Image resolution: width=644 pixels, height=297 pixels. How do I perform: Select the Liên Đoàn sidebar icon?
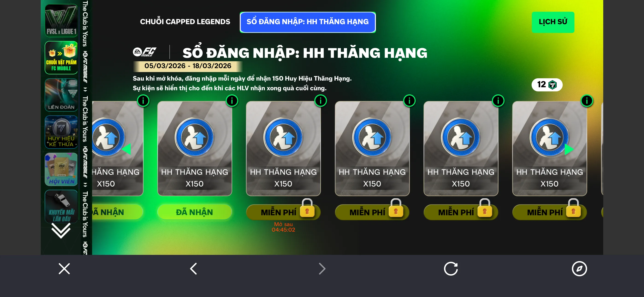(x=61, y=95)
